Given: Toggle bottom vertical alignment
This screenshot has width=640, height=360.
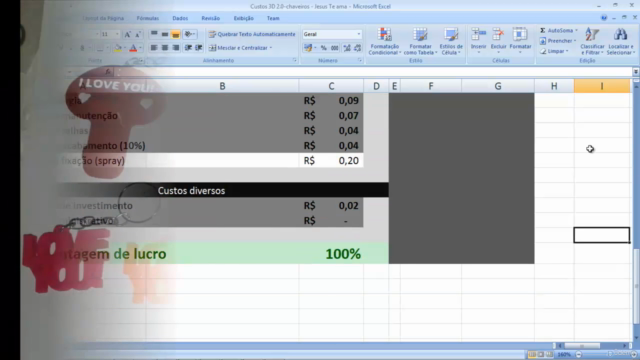Looking at the screenshot, I should pyautogui.click(x=176, y=34).
